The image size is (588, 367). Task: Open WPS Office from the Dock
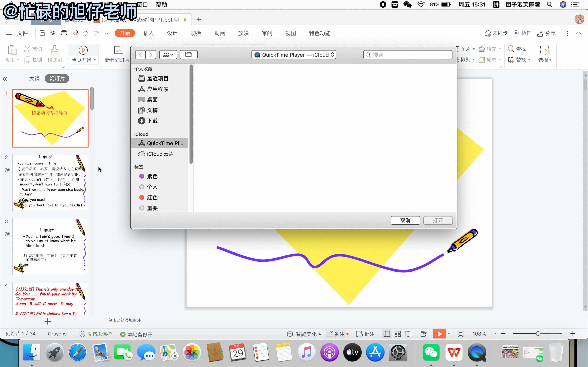[454, 352]
